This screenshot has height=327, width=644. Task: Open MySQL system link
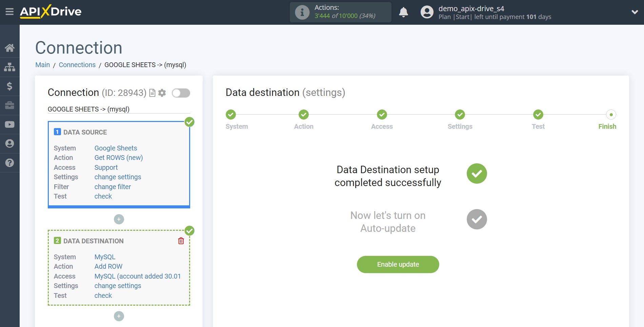tap(105, 257)
